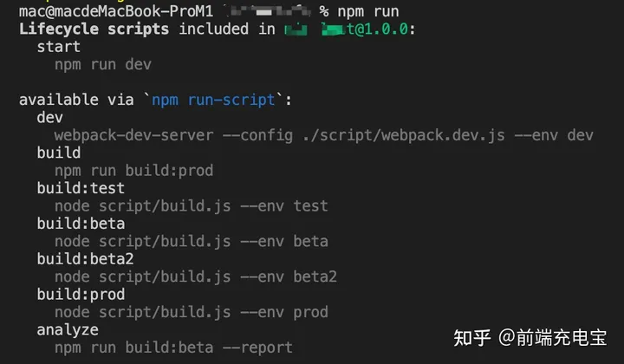Select the "dev" script name
This screenshot has height=364, width=624.
(49, 117)
